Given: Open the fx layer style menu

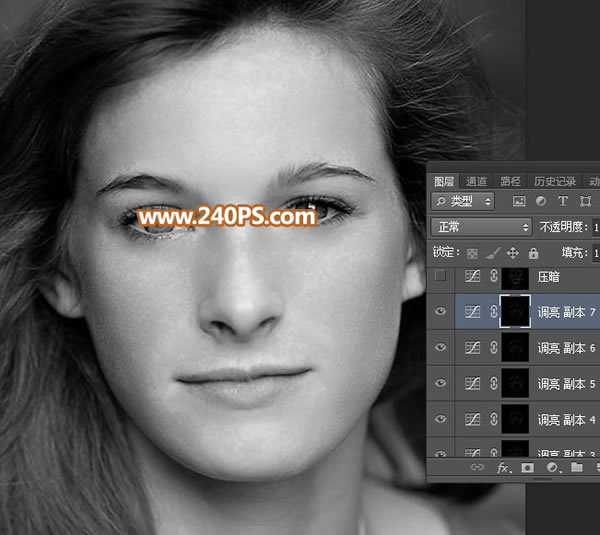Looking at the screenshot, I should (x=501, y=467).
